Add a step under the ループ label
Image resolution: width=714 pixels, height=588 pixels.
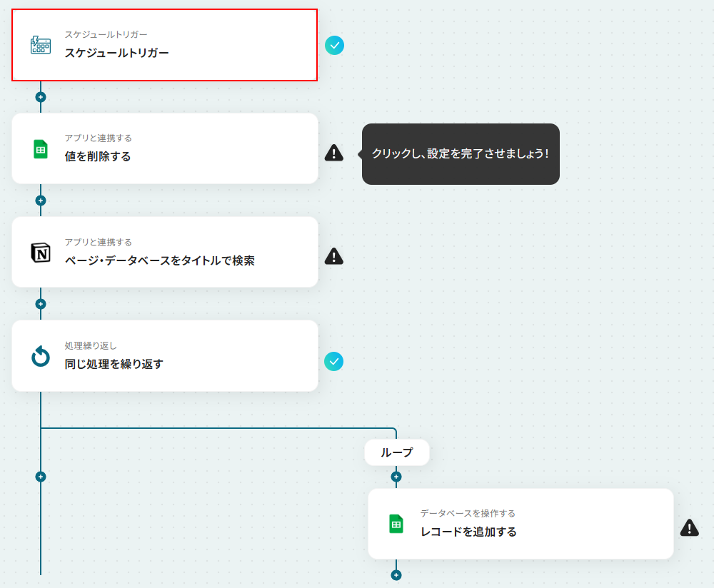pyautogui.click(x=396, y=477)
